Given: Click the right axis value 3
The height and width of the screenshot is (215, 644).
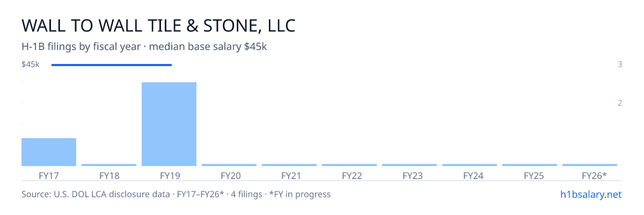Looking at the screenshot, I should pos(620,64).
